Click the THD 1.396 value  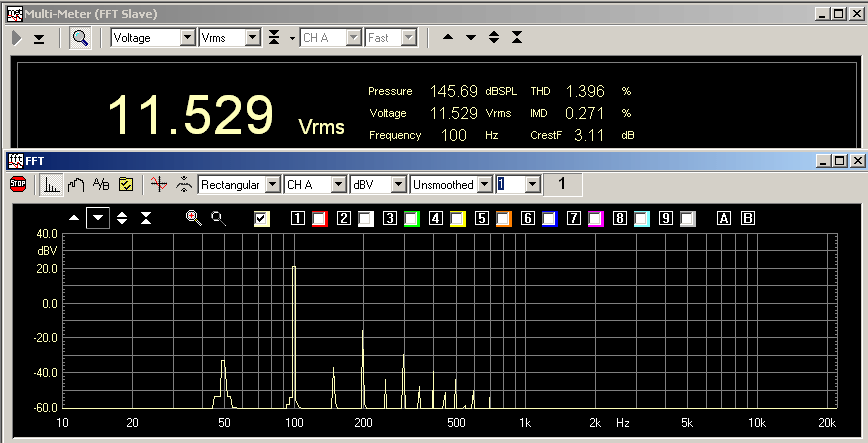click(x=585, y=91)
